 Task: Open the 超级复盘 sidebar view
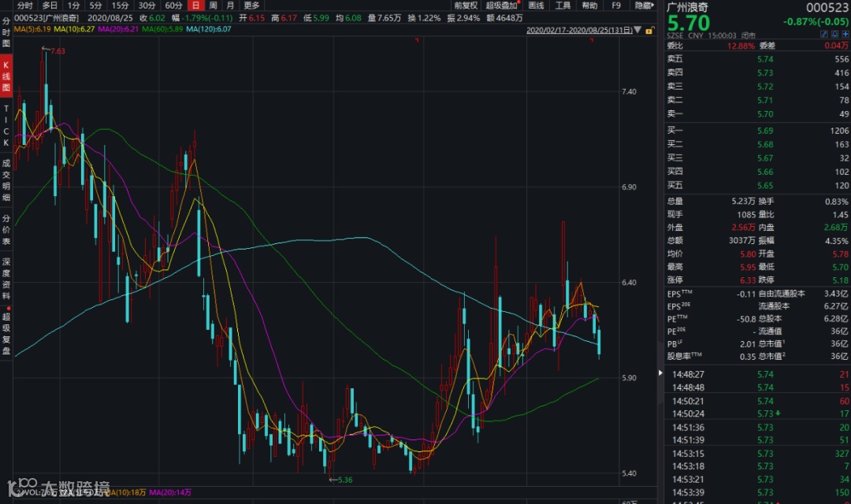pos(6,333)
